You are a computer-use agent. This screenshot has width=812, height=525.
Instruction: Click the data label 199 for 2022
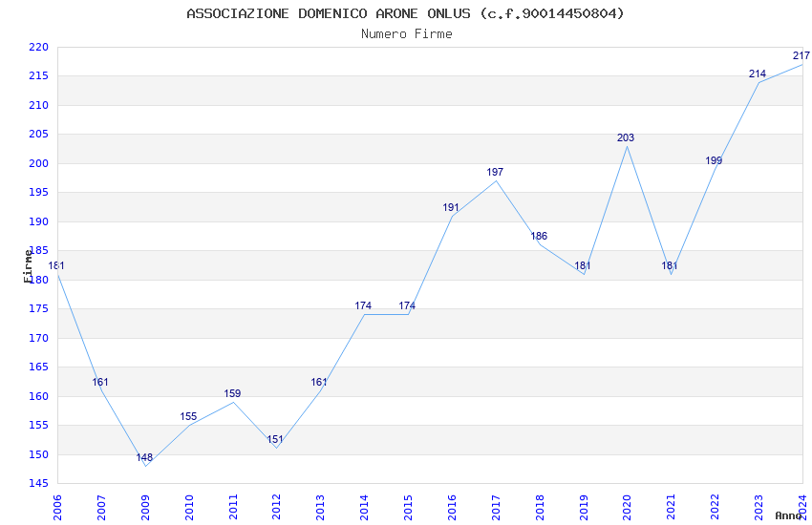tap(714, 160)
